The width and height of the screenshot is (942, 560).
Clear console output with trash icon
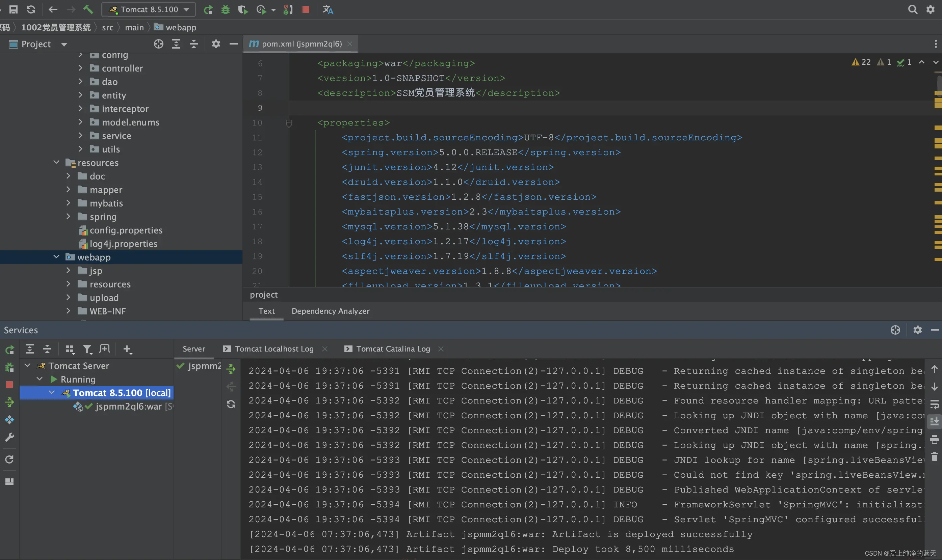pos(935,457)
